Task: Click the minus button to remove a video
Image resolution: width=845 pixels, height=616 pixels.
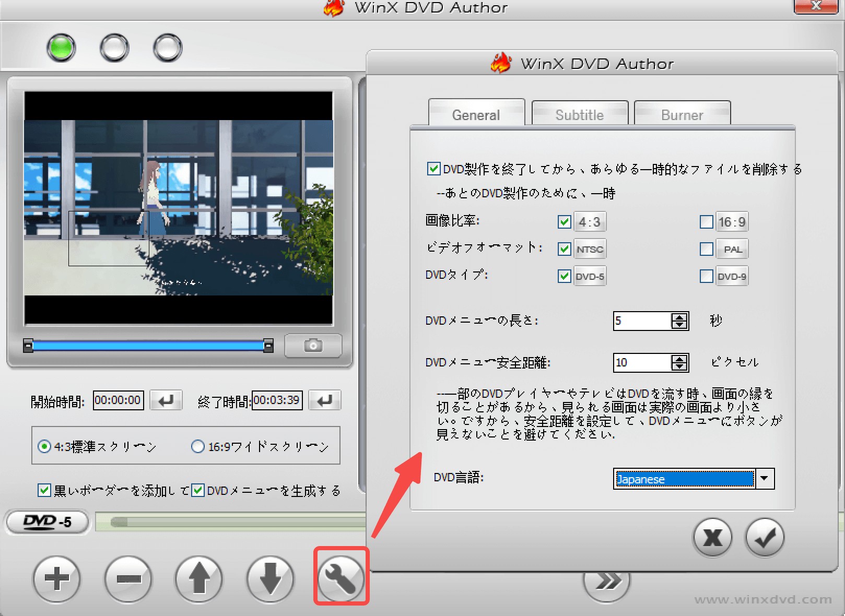Action: pyautogui.click(x=128, y=578)
